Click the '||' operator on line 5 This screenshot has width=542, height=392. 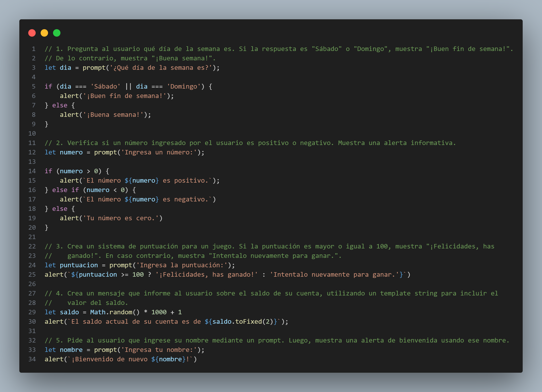[128, 87]
